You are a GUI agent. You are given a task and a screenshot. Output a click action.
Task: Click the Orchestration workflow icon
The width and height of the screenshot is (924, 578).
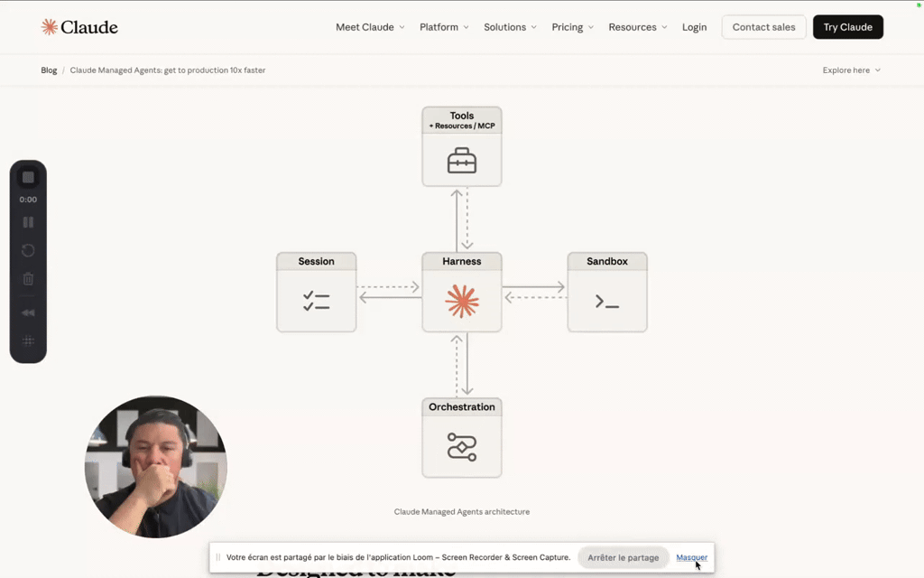coord(462,446)
